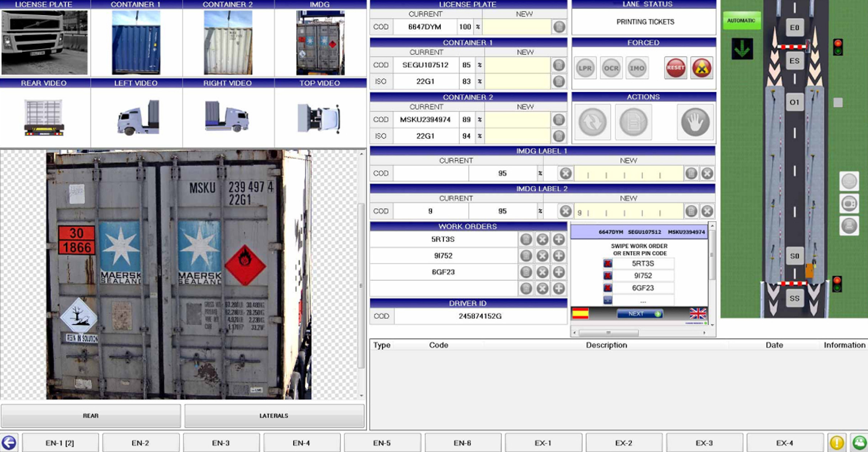Show the LATERALS image view
The height and width of the screenshot is (452, 868).
point(274,416)
